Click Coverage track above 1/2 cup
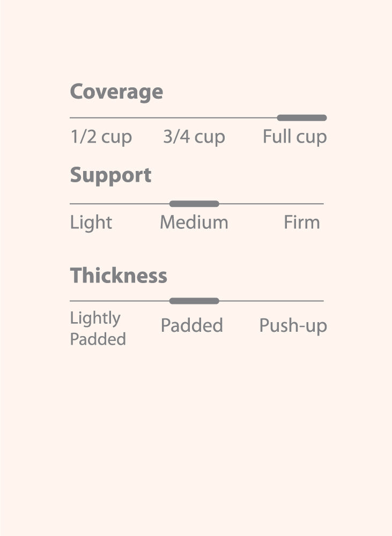 tap(101, 118)
